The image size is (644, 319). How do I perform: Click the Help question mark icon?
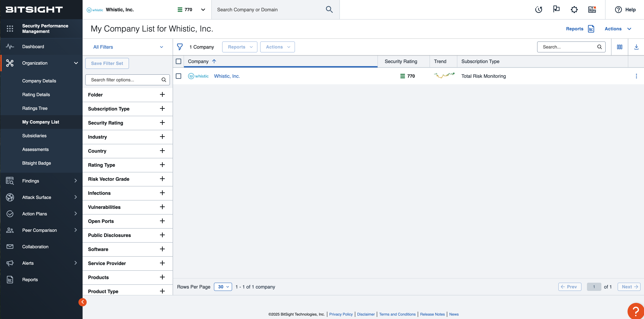tap(618, 9)
